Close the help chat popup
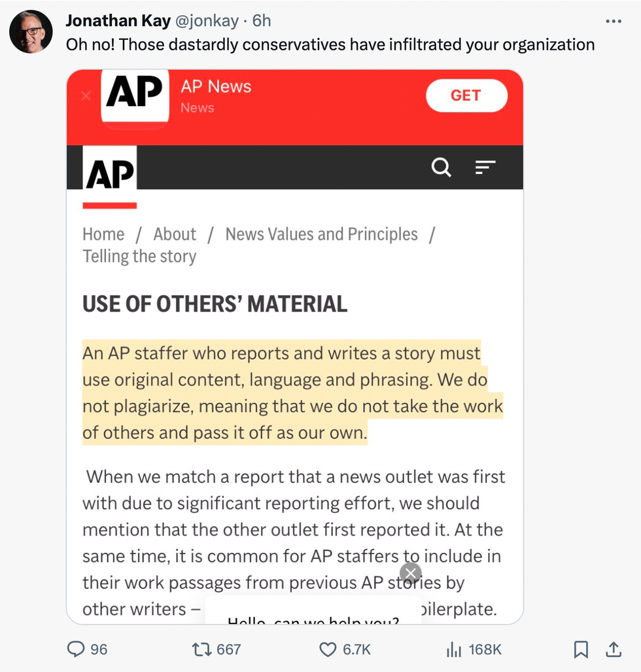Viewport: 641px width, 672px height. point(410,574)
